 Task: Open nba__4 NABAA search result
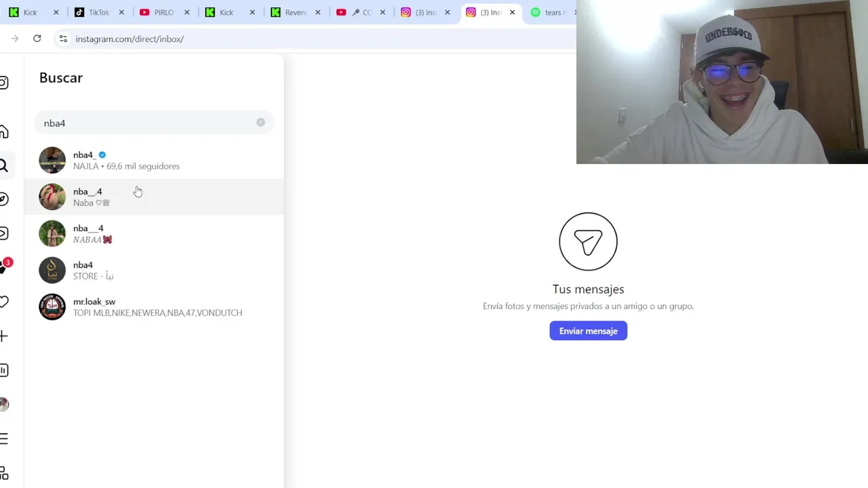click(x=154, y=233)
